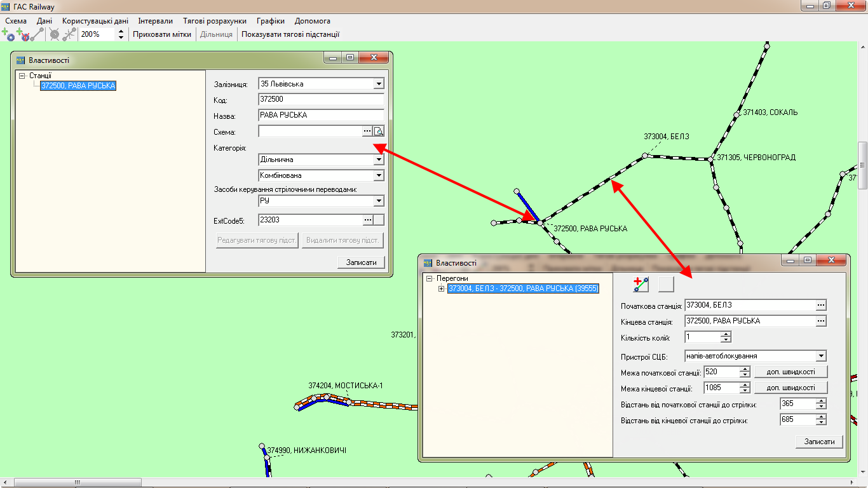Click the ellipsis button next to ExtCode5 field
The width and height of the screenshot is (868, 488).
(x=367, y=220)
